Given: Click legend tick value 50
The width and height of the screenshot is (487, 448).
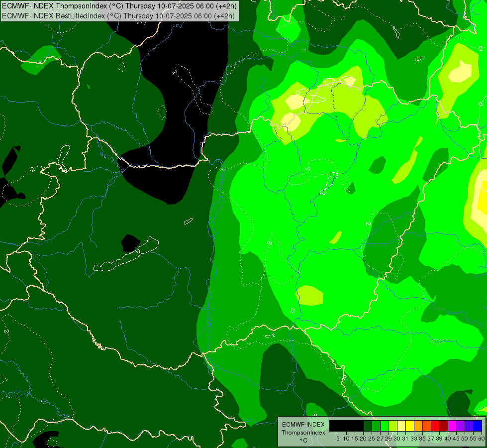Looking at the screenshot, I should [x=465, y=439].
